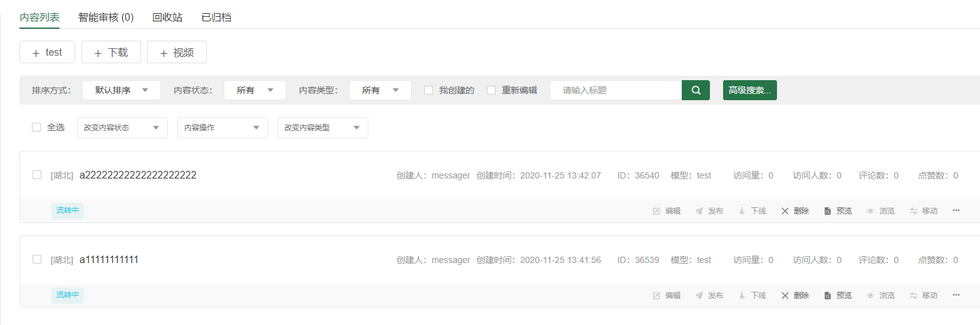Image resolution: width=980 pixels, height=325 pixels.
Task: Open the 默认排序 sort dropdown
Action: pos(122,90)
